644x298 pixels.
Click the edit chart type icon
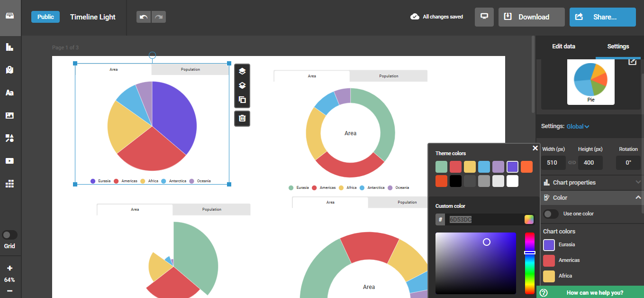pyautogui.click(x=632, y=62)
